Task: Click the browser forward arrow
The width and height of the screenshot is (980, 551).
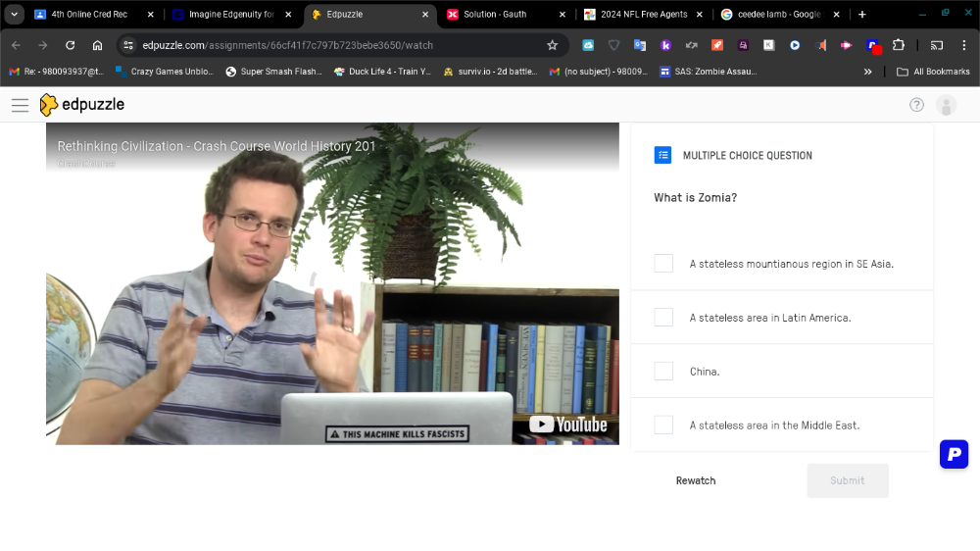Action: (42, 45)
